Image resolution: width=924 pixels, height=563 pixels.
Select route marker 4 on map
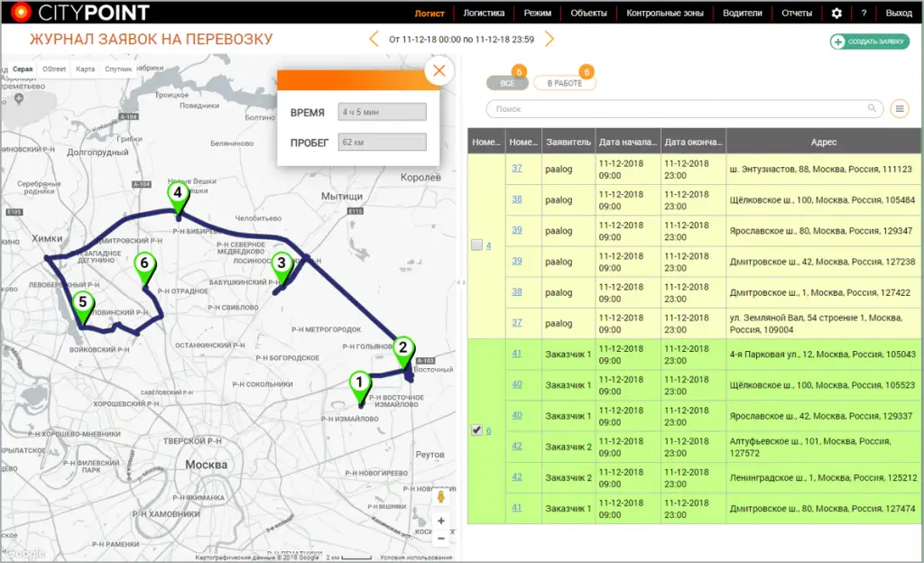[x=178, y=196]
